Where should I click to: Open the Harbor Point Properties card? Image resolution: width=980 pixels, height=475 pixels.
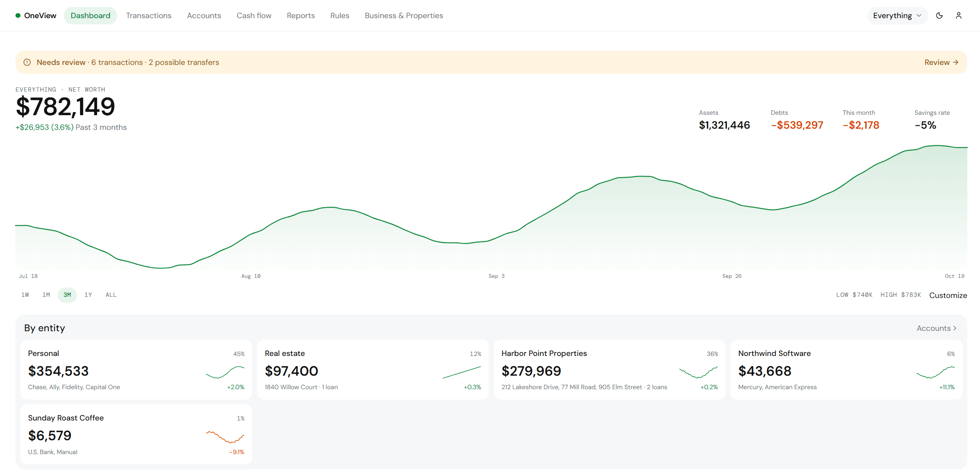[x=610, y=369]
